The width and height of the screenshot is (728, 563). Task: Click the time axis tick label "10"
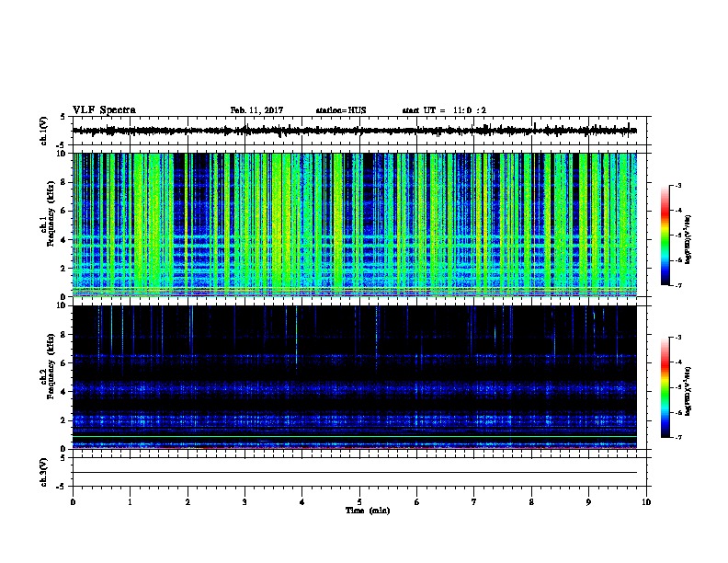[x=646, y=501]
